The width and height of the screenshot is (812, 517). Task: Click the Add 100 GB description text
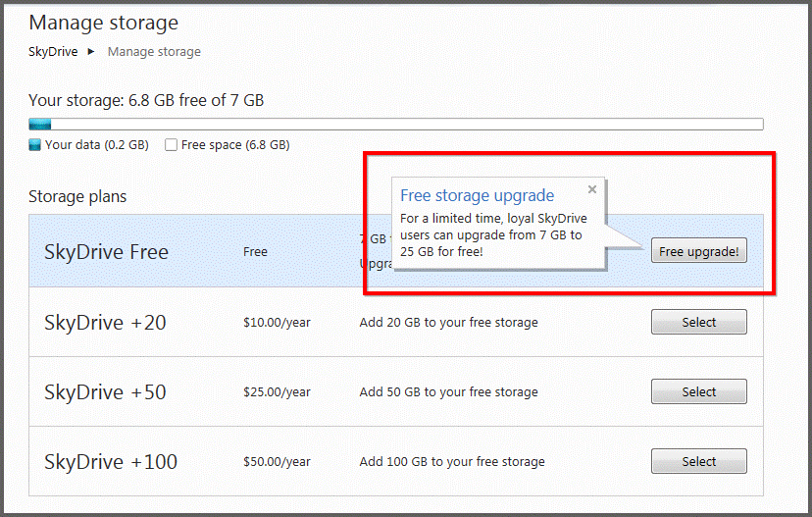[451, 461]
